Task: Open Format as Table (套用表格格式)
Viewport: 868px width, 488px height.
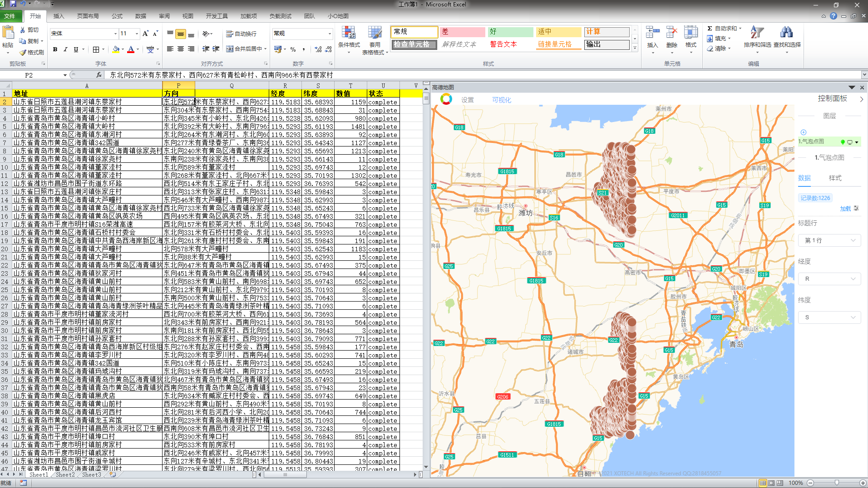Action: click(x=375, y=40)
